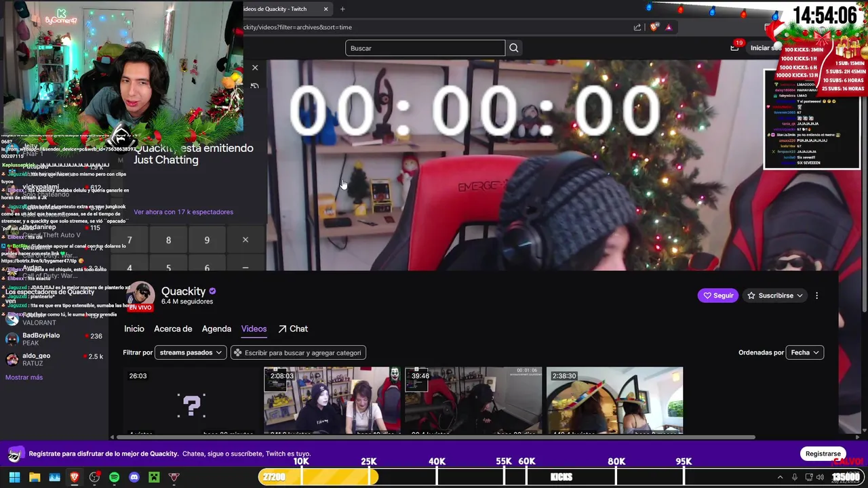The height and width of the screenshot is (488, 868).
Task: Open the 2:38:30 video thumbnail
Action: [x=614, y=401]
